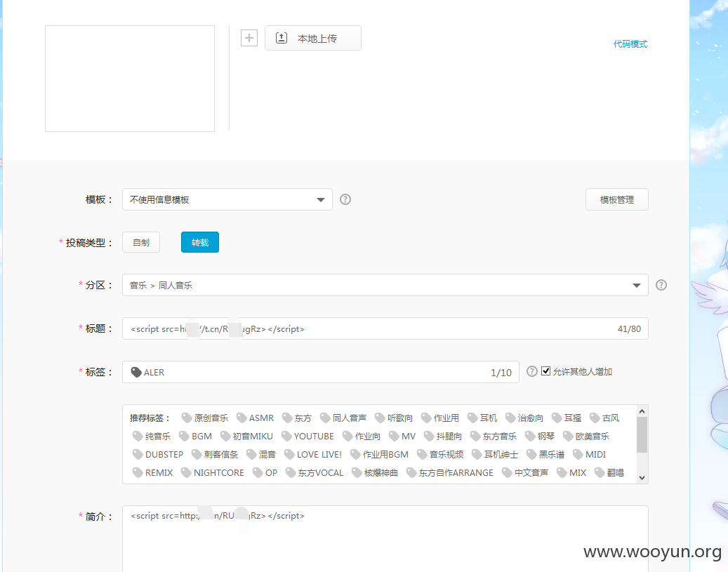This screenshot has height=572, width=728.
Task: Add recommended tag 原创音乐
Action: coord(205,418)
